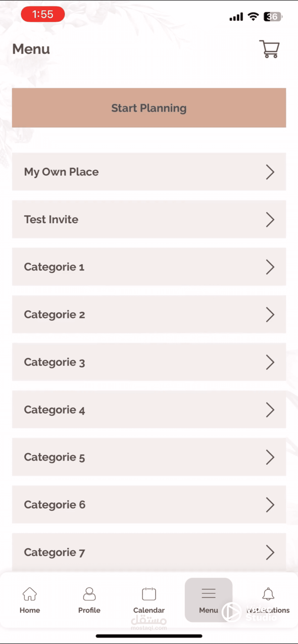Choose the Categorie 4 menu entry
Screen dimensions: 298x644
[x=149, y=409]
